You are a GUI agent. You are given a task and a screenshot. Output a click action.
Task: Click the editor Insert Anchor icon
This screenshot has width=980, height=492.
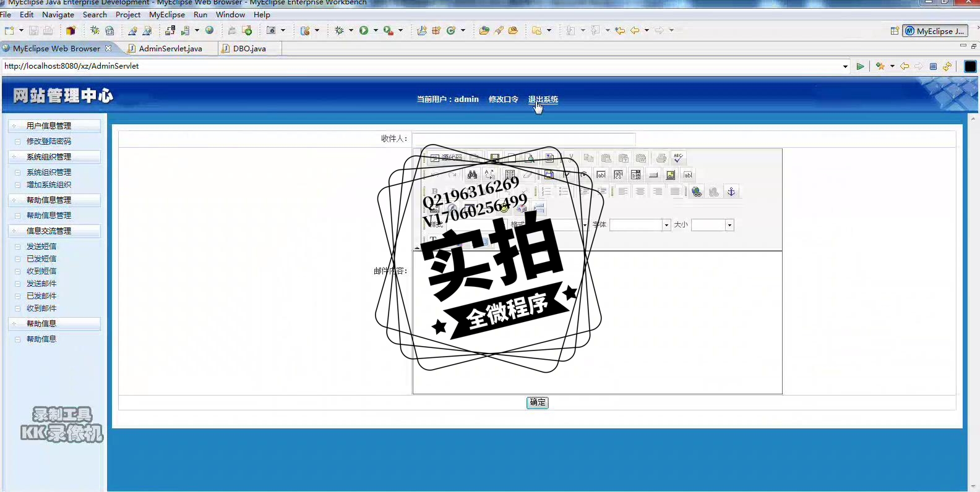[x=731, y=192]
